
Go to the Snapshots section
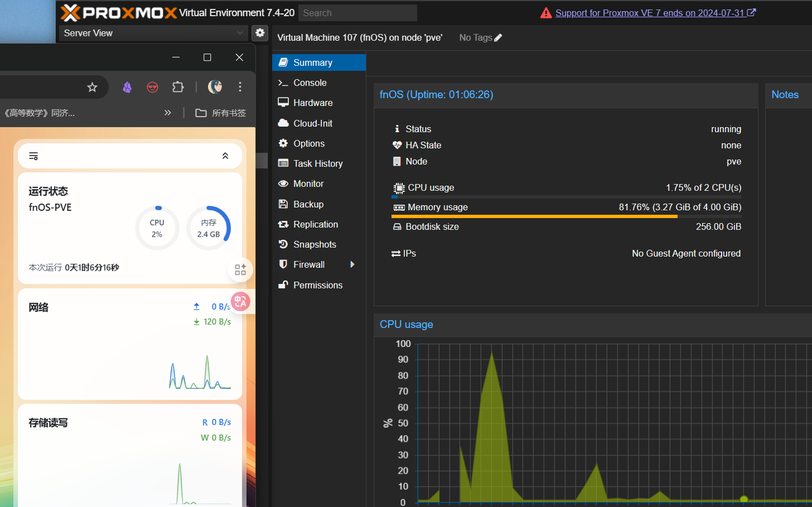[x=315, y=244]
